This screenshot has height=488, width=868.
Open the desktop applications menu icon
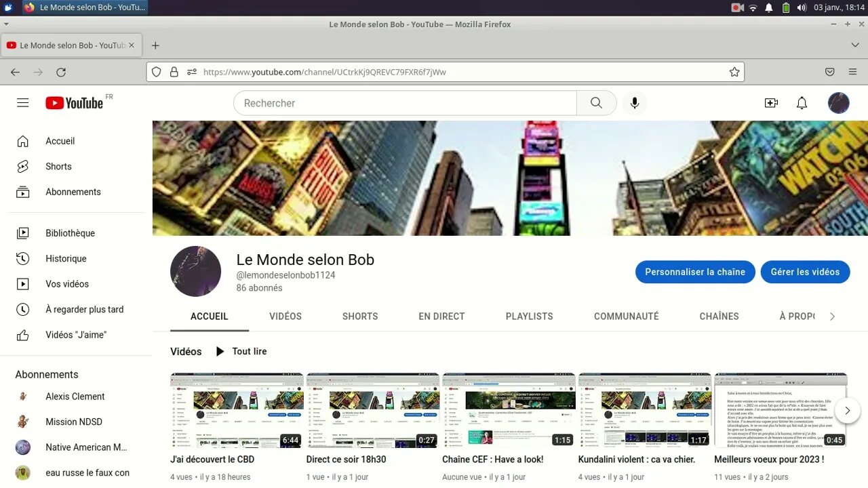click(x=8, y=7)
